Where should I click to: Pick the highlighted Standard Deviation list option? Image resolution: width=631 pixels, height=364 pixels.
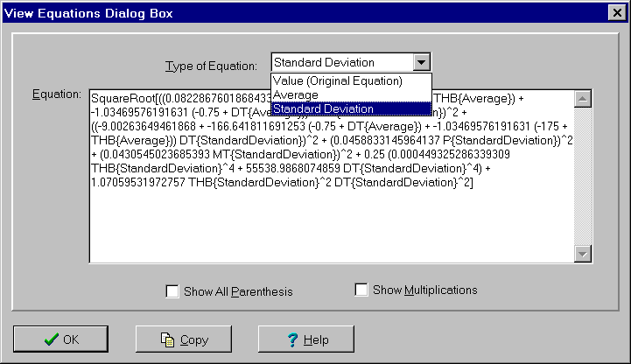point(324,108)
